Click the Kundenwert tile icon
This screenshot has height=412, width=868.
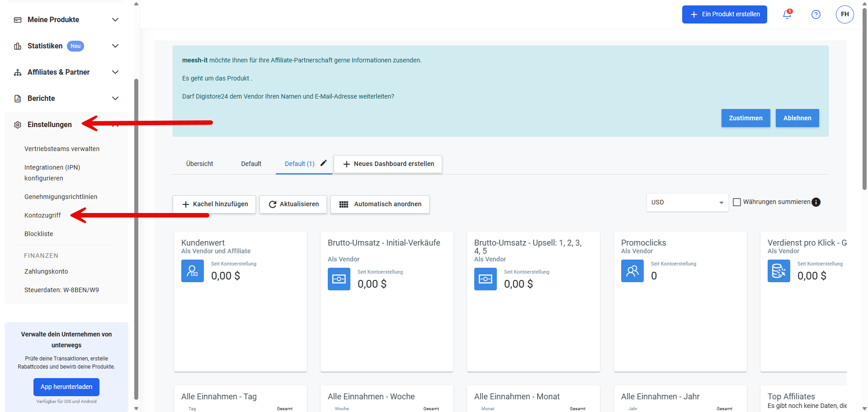tap(193, 271)
